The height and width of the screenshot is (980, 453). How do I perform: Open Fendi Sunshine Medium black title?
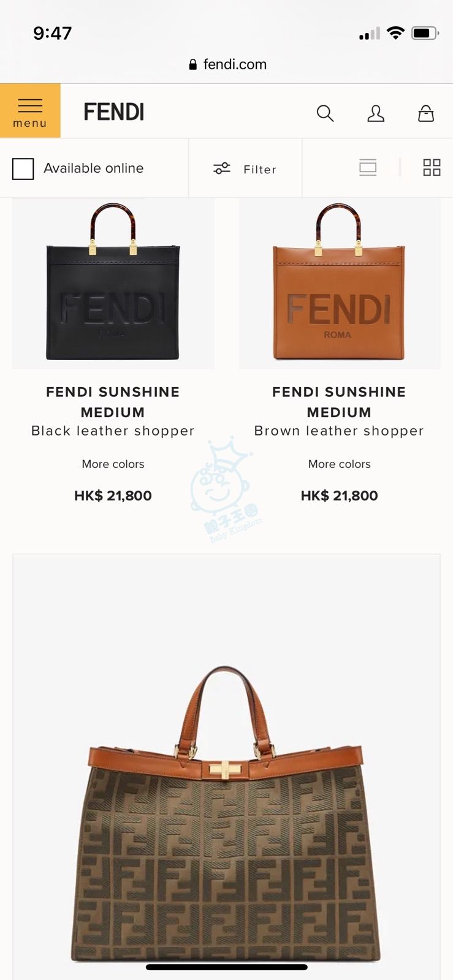tap(113, 402)
